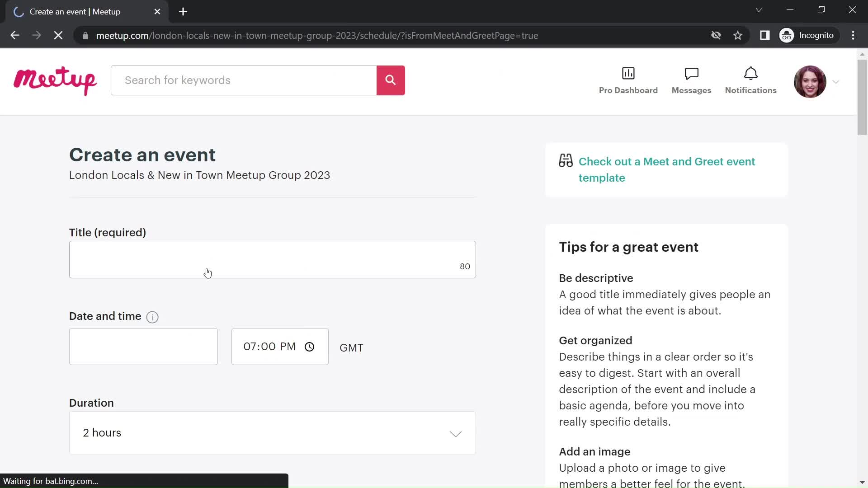Click the date and time info icon
The width and height of the screenshot is (868, 488).
(x=152, y=316)
